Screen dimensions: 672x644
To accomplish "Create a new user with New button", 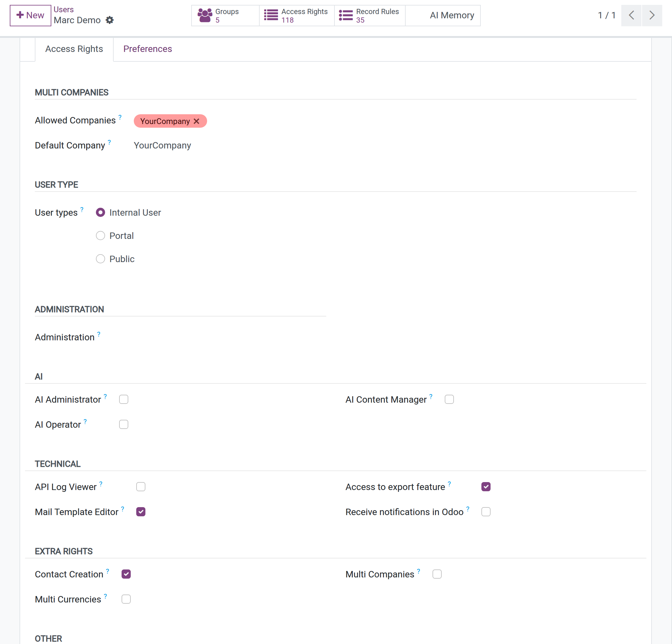I will 30,16.
